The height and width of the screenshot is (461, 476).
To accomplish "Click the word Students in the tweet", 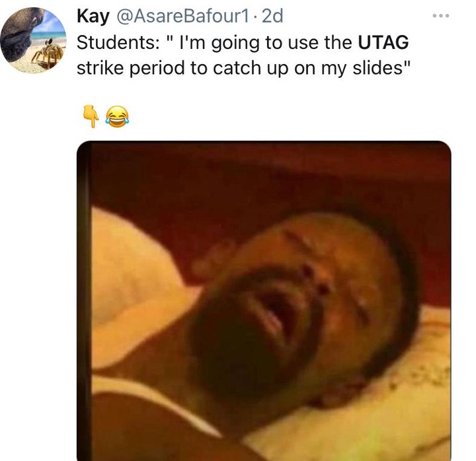I will click(x=116, y=42).
